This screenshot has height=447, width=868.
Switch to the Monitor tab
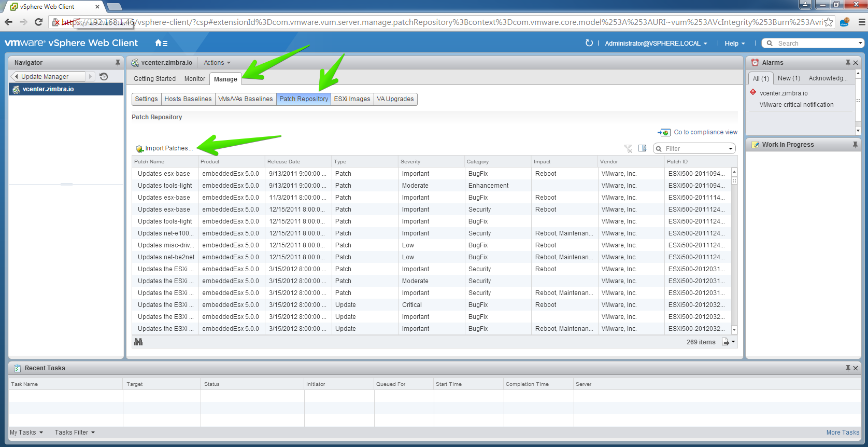195,79
